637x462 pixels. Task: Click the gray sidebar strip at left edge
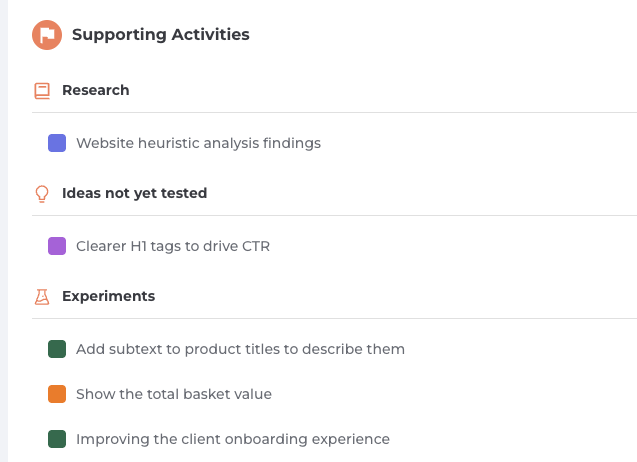click(4, 231)
